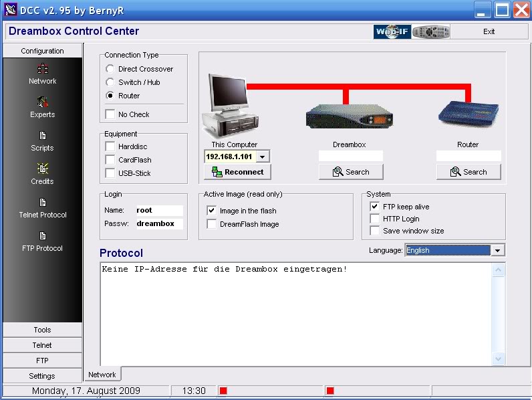Open the Language dropdown arrow
This screenshot has height=400, width=532.
click(497, 251)
